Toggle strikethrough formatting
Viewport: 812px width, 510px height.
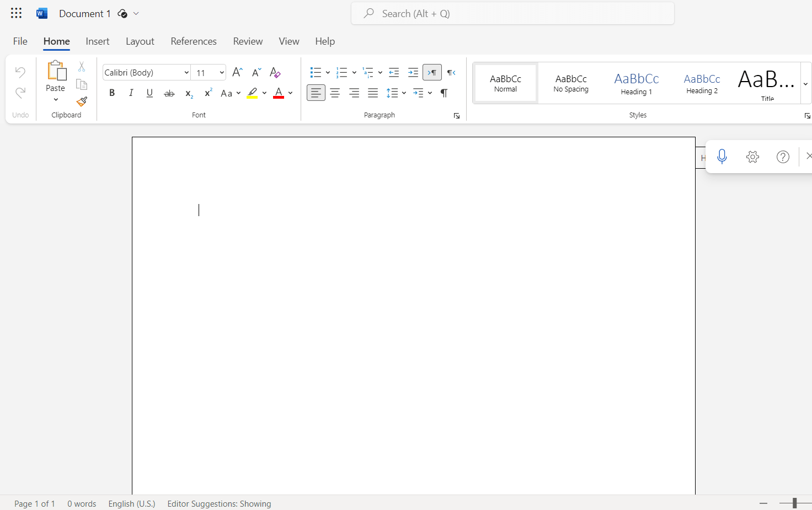click(x=169, y=93)
